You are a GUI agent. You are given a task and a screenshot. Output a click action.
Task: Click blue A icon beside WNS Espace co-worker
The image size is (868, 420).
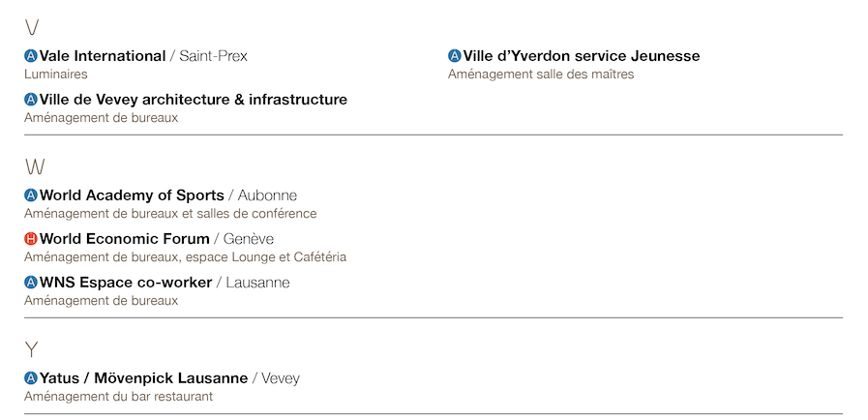(x=31, y=283)
